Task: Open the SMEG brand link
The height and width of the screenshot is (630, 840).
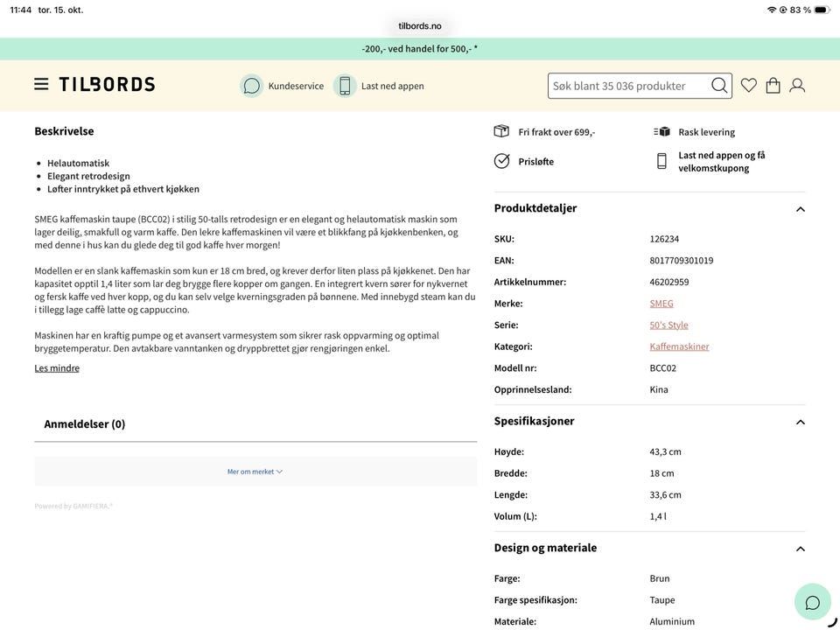Action: (x=661, y=304)
